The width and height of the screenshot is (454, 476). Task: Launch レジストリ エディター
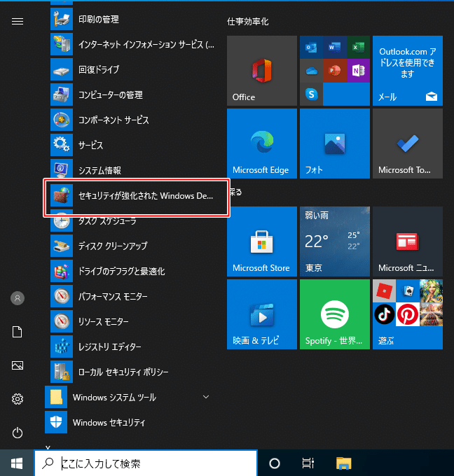pos(131,346)
